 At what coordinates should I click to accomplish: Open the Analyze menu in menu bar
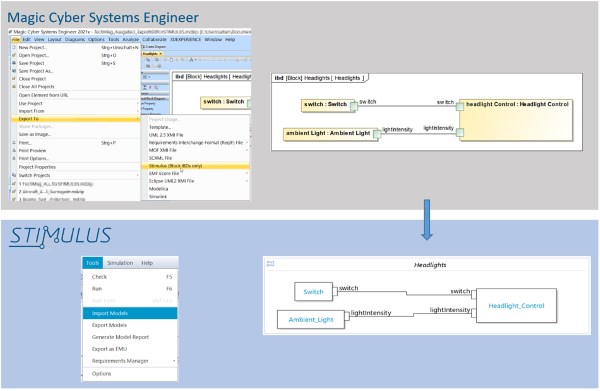point(130,39)
